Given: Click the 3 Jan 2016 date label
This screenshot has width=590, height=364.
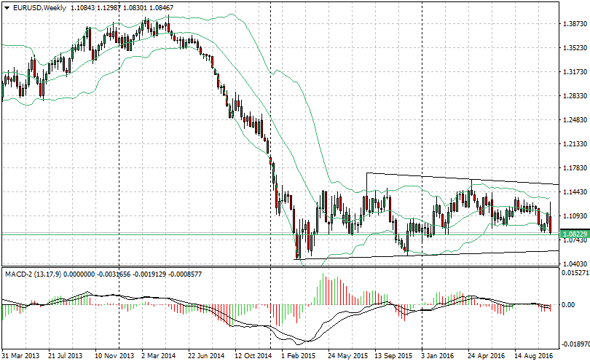Looking at the screenshot, I should (x=438, y=356).
